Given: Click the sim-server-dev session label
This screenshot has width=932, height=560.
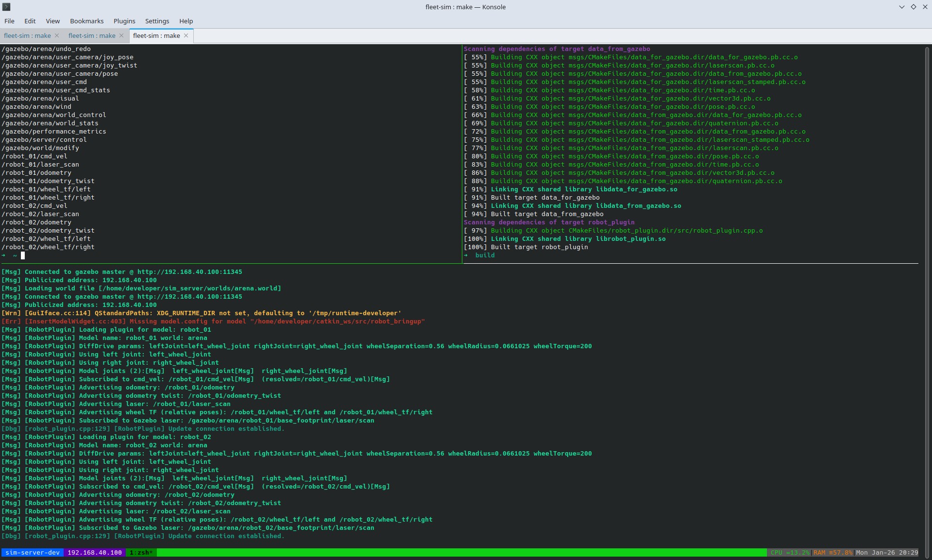Looking at the screenshot, I should [33, 552].
